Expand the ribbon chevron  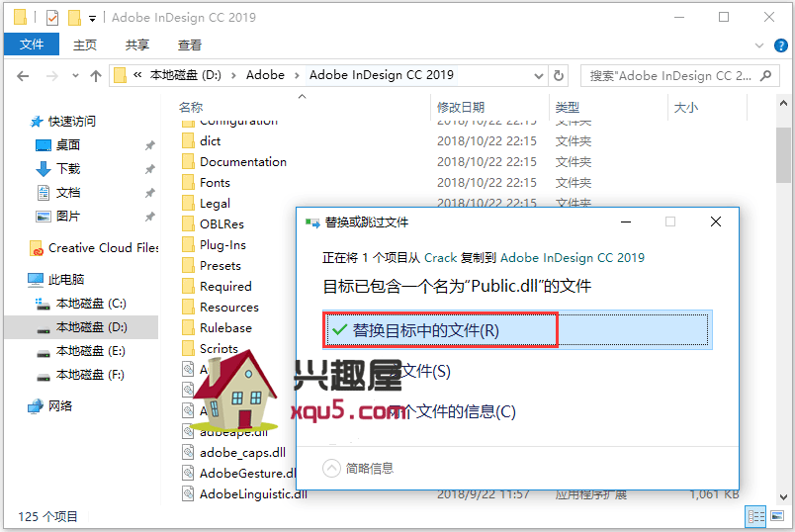[759, 45]
